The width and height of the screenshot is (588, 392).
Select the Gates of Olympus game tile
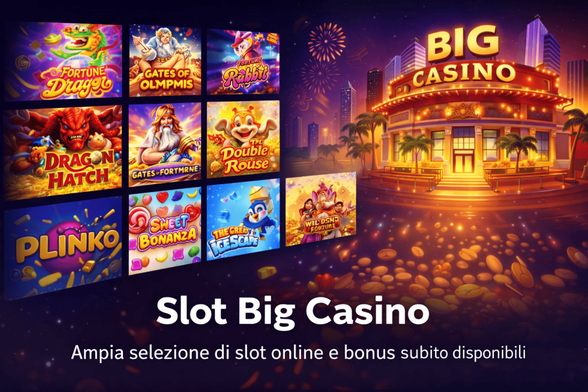[165, 60]
